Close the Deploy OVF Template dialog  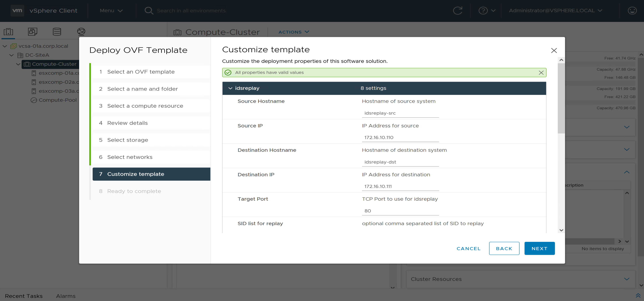554,50
